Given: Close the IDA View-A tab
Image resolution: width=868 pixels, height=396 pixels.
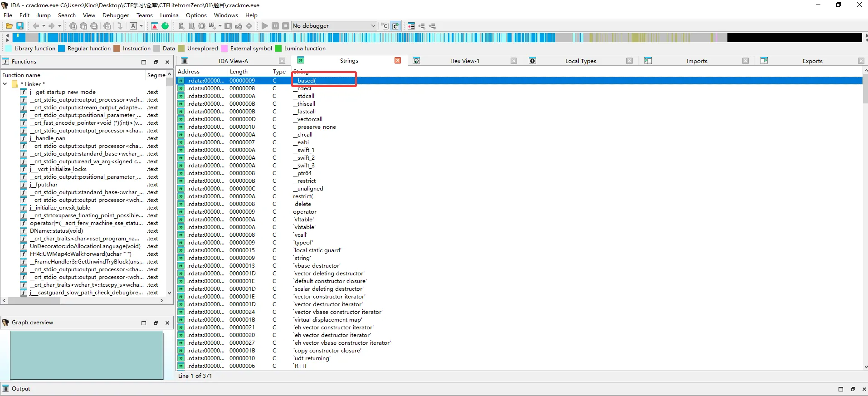Looking at the screenshot, I should click(282, 61).
